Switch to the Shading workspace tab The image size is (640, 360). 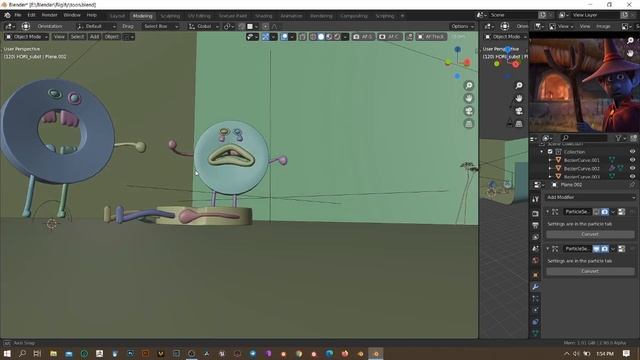(x=264, y=16)
